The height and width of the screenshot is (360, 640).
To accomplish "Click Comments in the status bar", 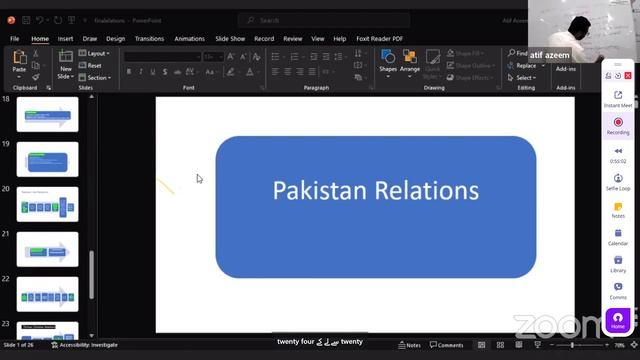I will click(447, 345).
